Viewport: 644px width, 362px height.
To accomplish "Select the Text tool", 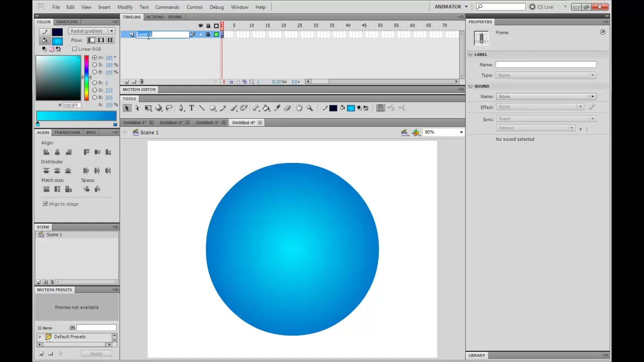I will 192,108.
